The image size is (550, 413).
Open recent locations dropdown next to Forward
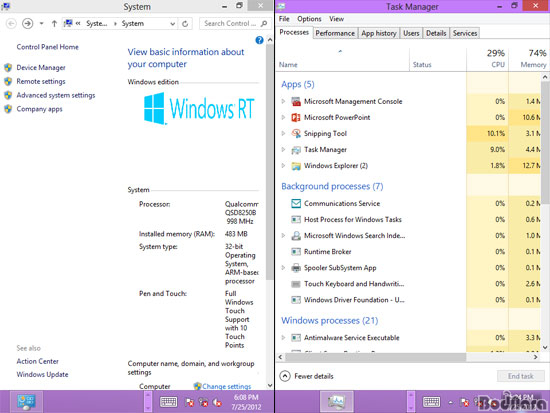coord(41,24)
